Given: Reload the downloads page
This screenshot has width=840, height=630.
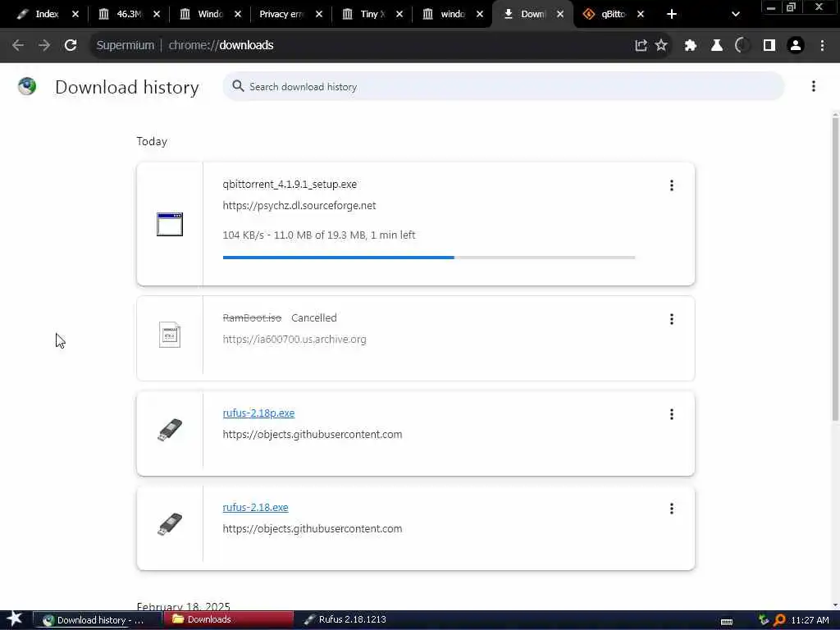Looking at the screenshot, I should (x=71, y=46).
